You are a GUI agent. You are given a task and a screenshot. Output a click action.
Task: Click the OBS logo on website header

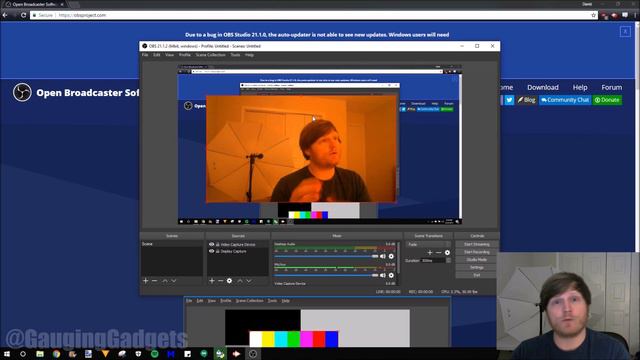tap(22, 92)
